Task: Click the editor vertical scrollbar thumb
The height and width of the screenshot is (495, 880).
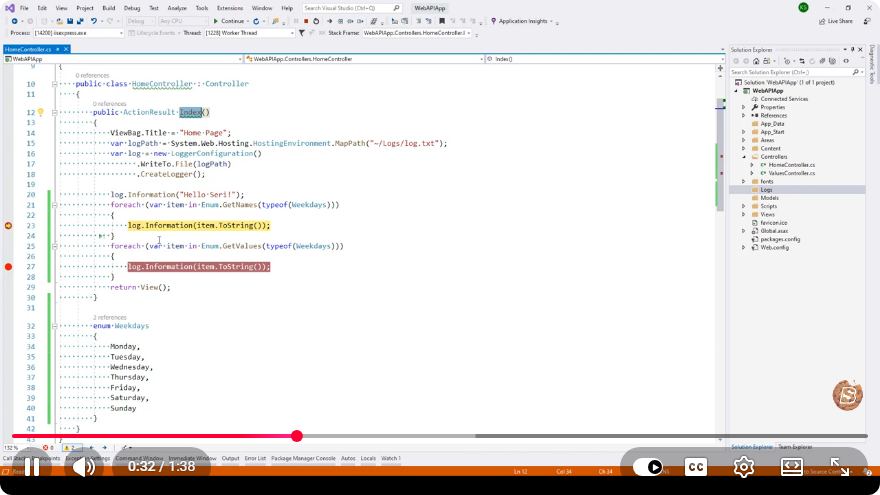Action: coord(720,154)
